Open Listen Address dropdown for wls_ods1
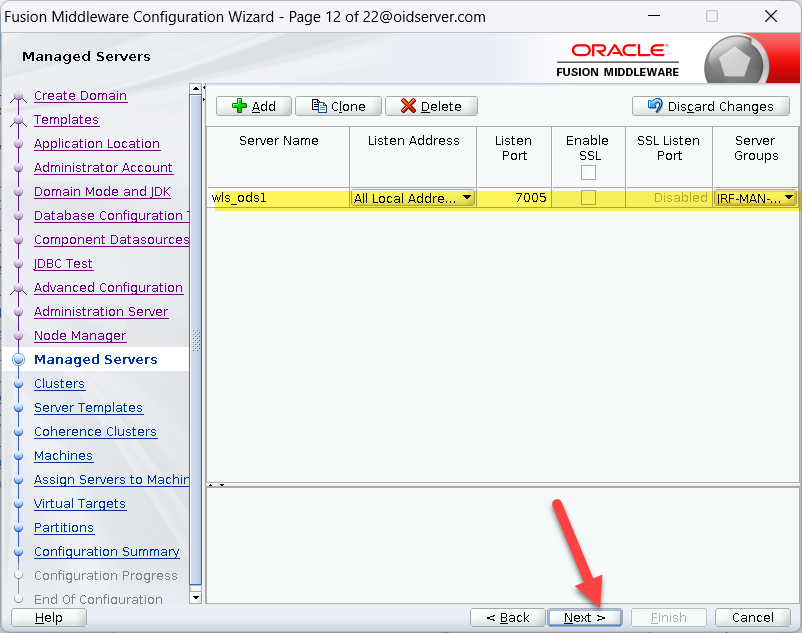The height and width of the screenshot is (633, 802). tap(413, 198)
